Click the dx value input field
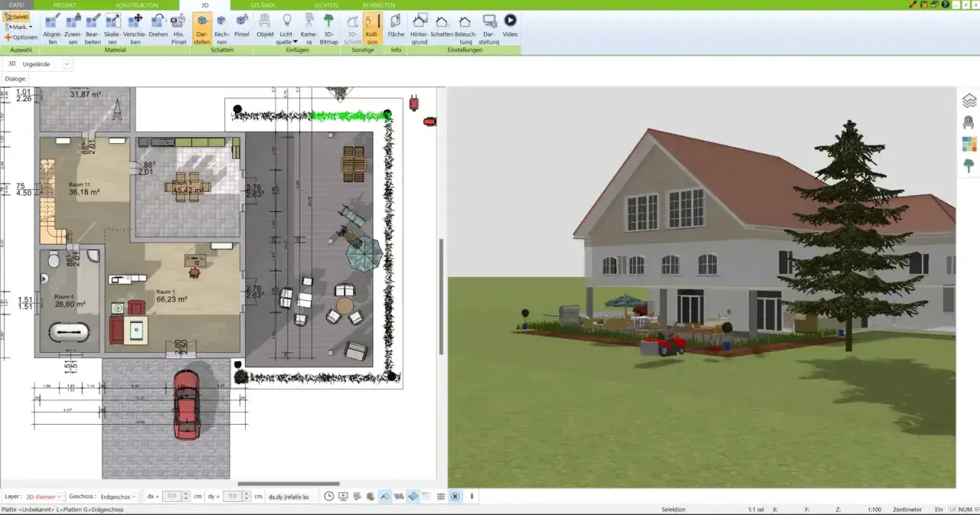 [x=171, y=497]
